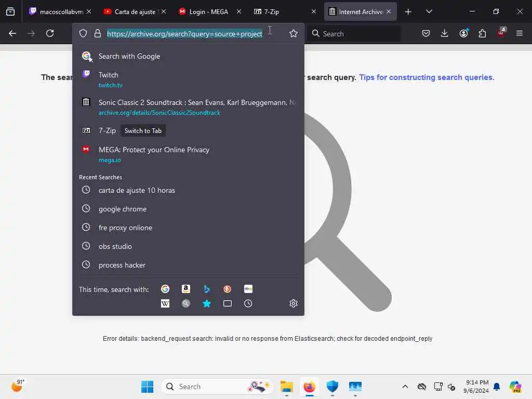This screenshot has height=399, width=532.
Task: Switch to Login - MEGA tab
Action: pyautogui.click(x=210, y=11)
